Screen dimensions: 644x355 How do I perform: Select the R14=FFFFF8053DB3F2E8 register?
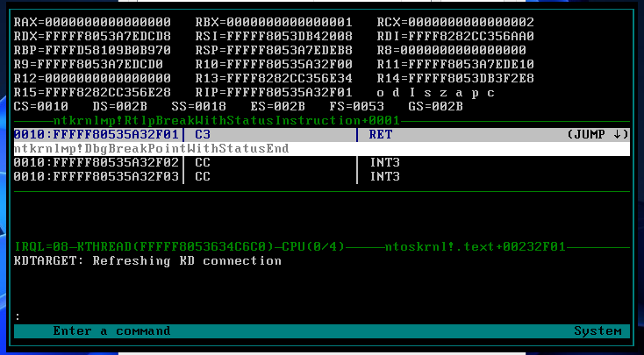click(x=455, y=78)
